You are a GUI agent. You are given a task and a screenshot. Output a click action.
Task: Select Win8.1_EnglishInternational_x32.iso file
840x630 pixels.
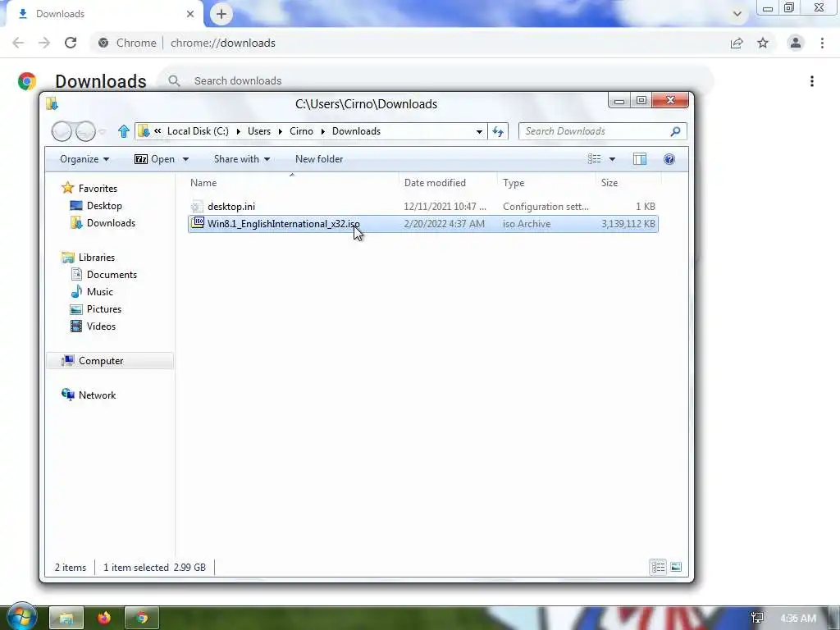[423, 224]
